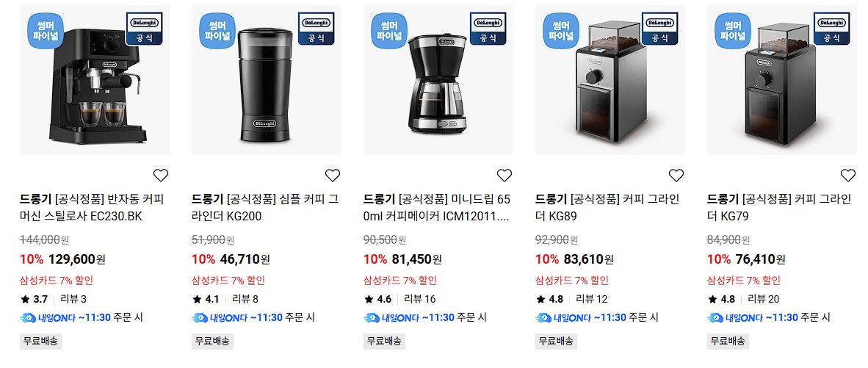Click heart icon for KG79 grinder
The height and width of the screenshot is (368, 868).
click(x=848, y=176)
